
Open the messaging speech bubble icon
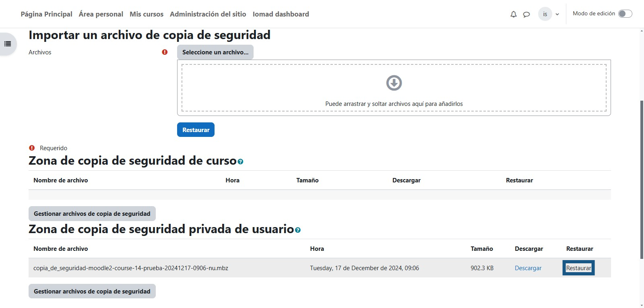(x=526, y=14)
